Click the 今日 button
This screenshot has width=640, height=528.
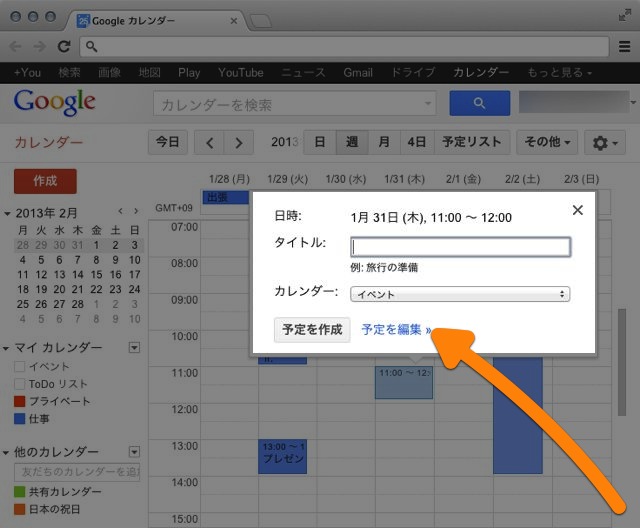coord(168,142)
